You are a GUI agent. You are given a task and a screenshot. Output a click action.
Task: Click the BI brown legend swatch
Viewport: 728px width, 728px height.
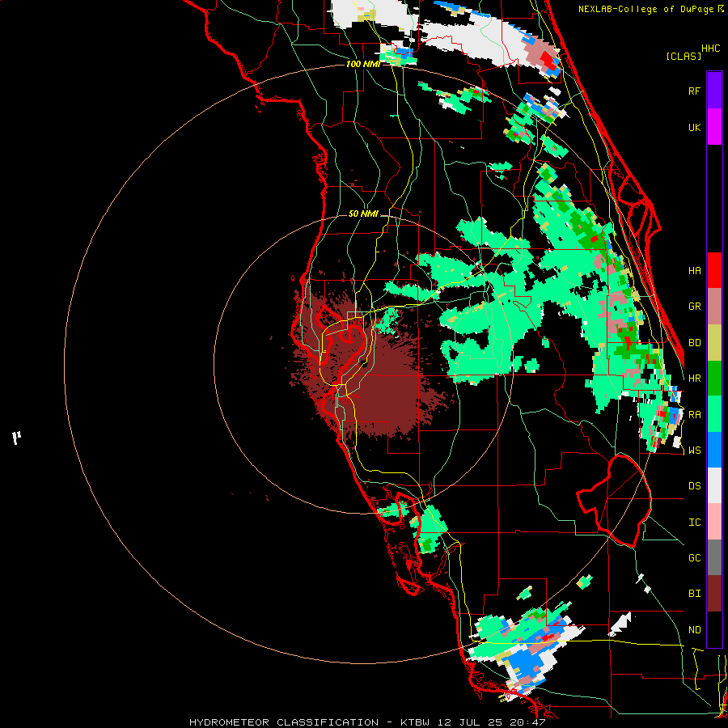click(x=714, y=594)
